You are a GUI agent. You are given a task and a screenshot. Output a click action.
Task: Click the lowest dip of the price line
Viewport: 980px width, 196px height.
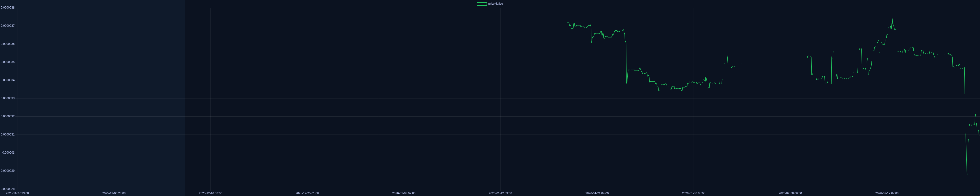[x=967, y=175]
